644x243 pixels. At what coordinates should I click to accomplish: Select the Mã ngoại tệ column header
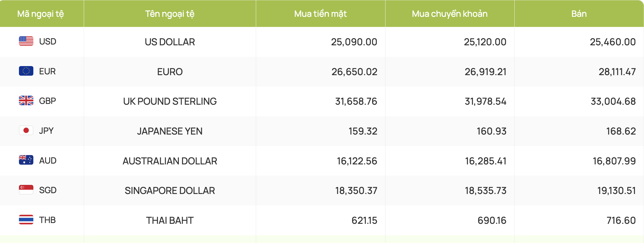(x=41, y=14)
